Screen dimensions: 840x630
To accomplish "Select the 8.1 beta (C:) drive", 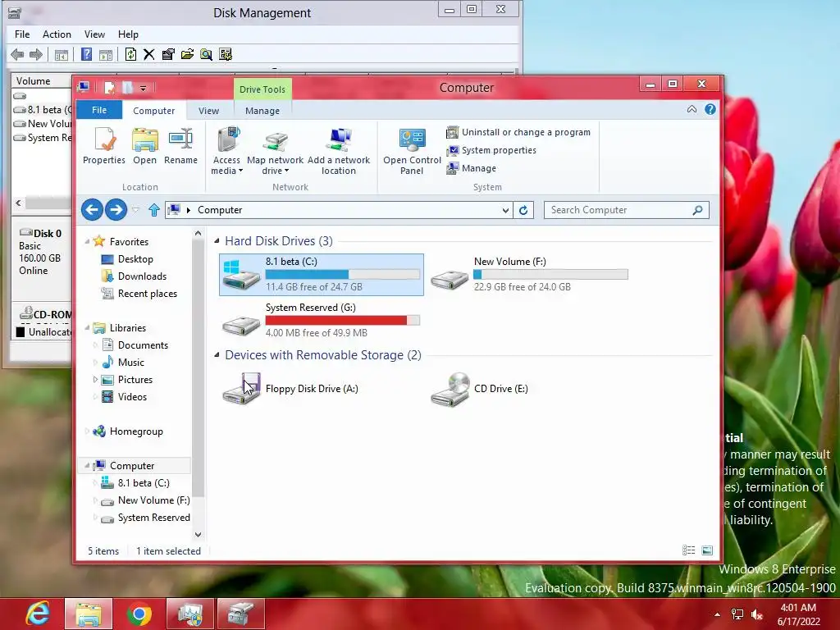I will tap(322, 274).
